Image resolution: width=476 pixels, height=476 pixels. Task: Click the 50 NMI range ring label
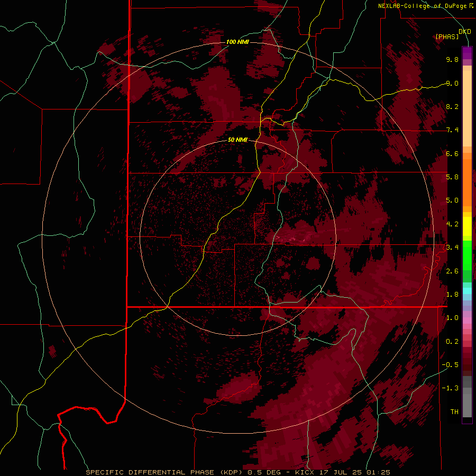237,140
